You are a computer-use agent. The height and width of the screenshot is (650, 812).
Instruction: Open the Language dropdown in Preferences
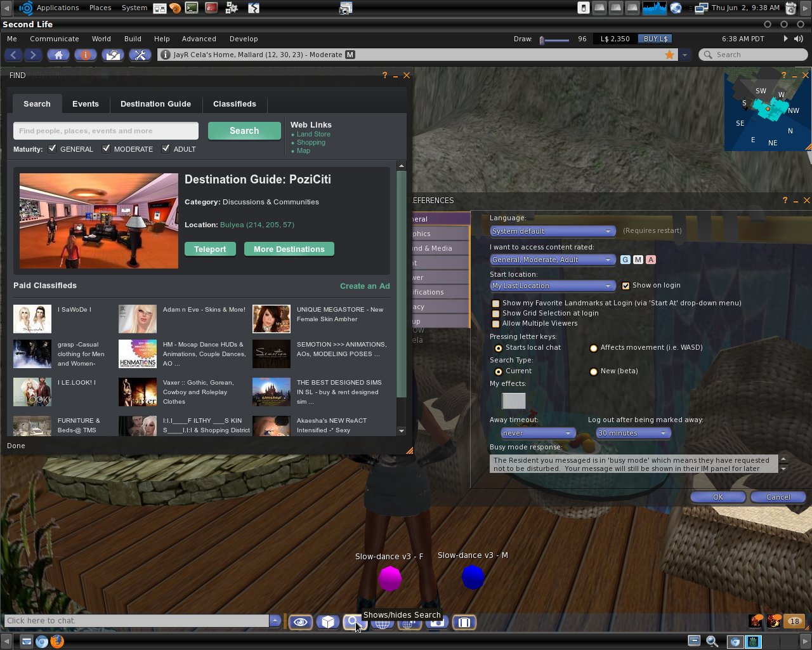[551, 231]
